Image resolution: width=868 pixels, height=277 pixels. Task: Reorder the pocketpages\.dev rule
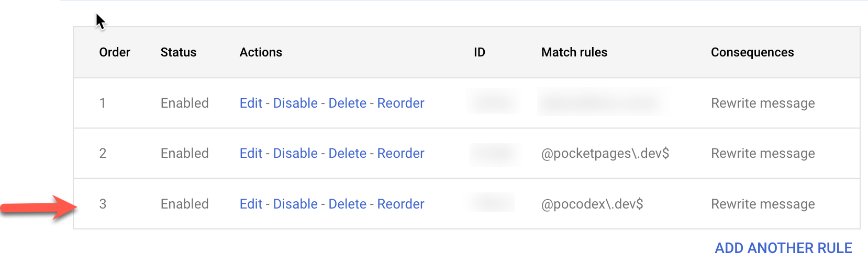[x=400, y=153]
